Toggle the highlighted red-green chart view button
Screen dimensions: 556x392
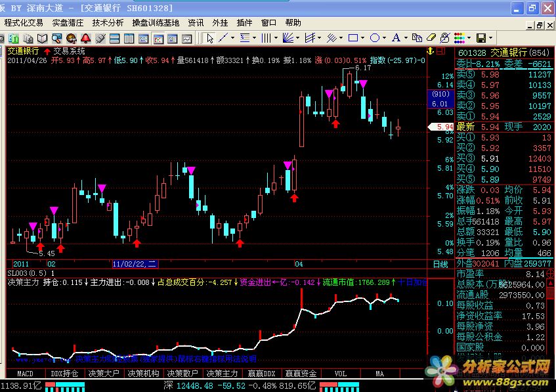[x=158, y=38]
